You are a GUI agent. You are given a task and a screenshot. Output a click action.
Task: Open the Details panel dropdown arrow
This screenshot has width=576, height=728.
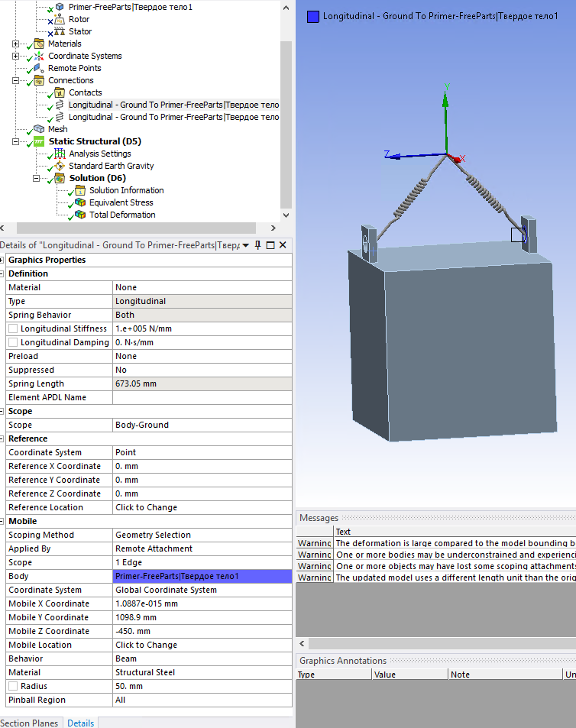(x=245, y=245)
